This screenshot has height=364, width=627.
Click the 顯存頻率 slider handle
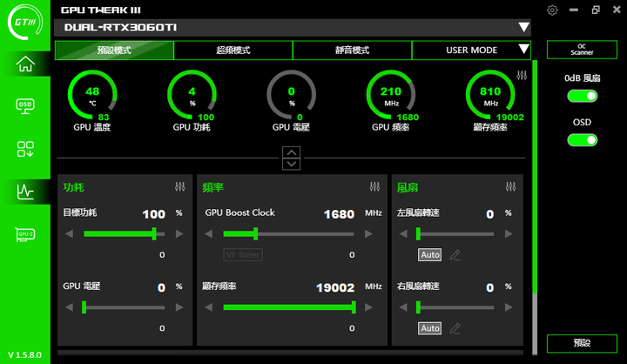coord(354,307)
